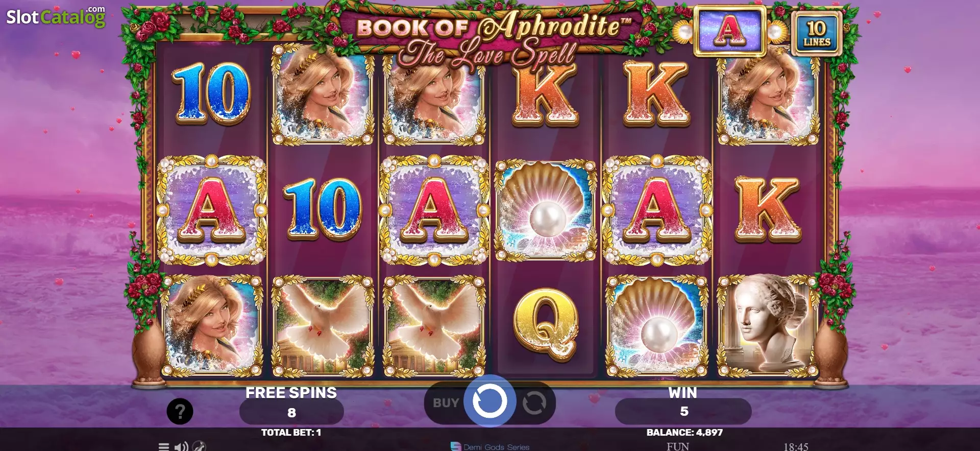Click the Demi Gods Series logo
The width and height of the screenshot is (980, 451).
pos(490,446)
